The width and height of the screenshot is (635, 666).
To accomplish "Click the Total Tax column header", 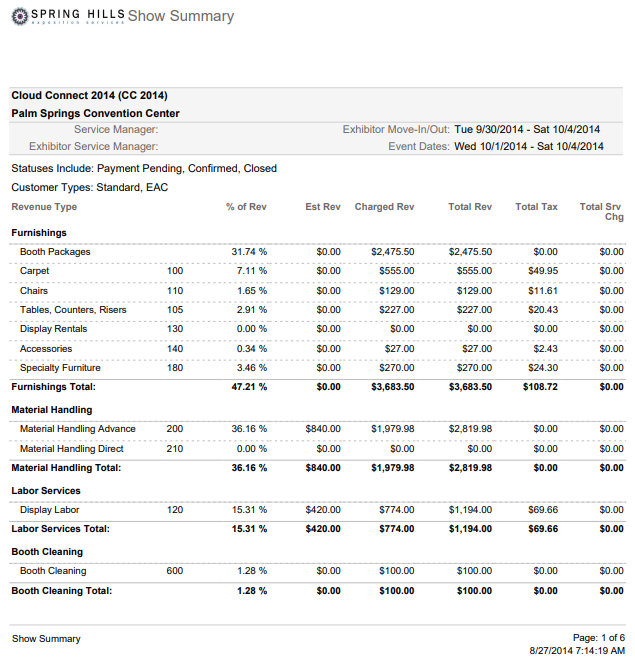I will (536, 207).
